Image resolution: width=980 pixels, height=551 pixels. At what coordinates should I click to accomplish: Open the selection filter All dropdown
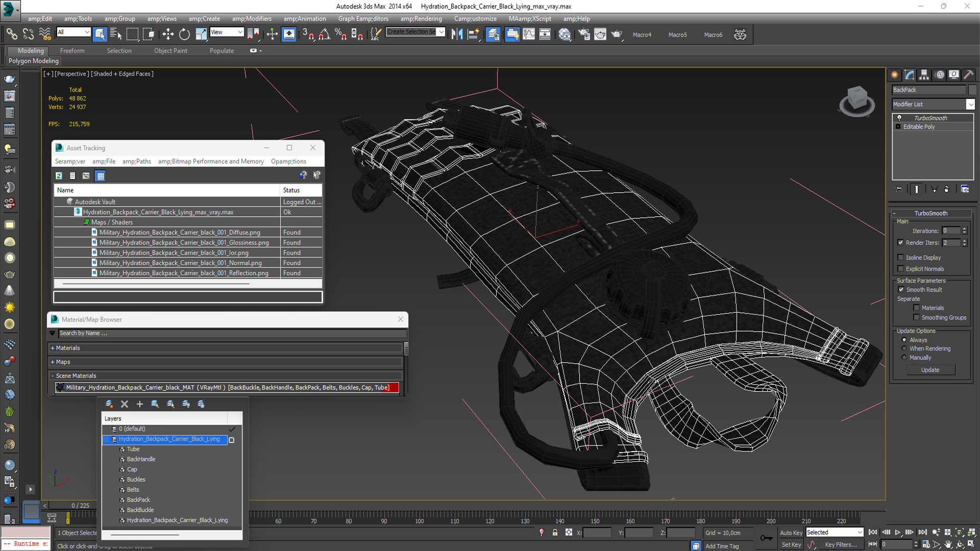73,32
